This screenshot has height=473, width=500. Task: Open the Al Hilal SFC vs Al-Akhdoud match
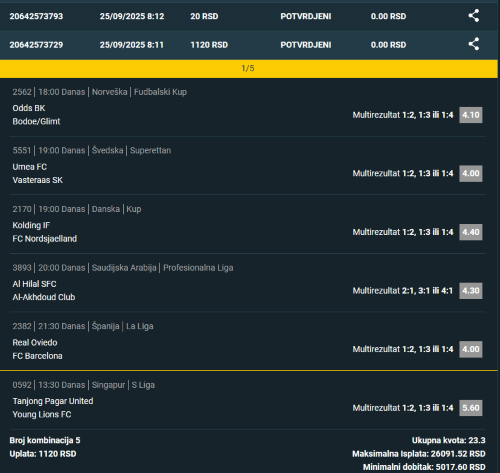pyautogui.click(x=44, y=291)
